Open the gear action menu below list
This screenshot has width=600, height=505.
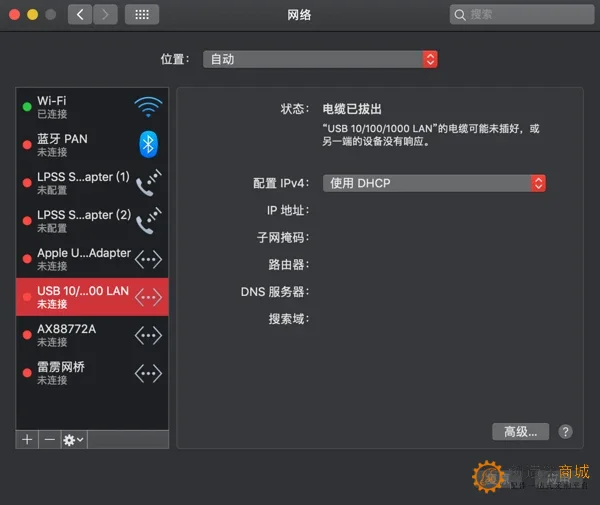[74, 440]
